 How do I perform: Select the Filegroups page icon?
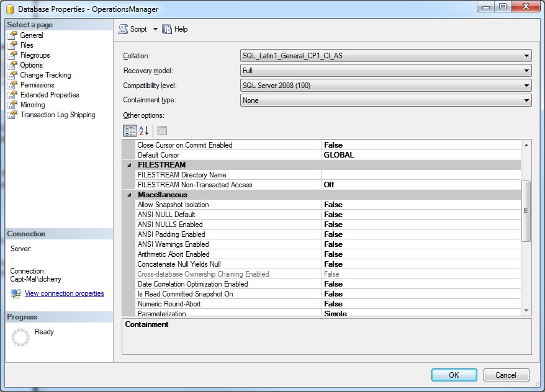12,55
